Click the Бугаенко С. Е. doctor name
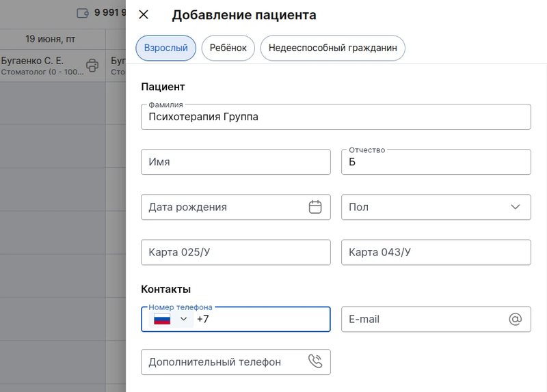 pos(32,61)
